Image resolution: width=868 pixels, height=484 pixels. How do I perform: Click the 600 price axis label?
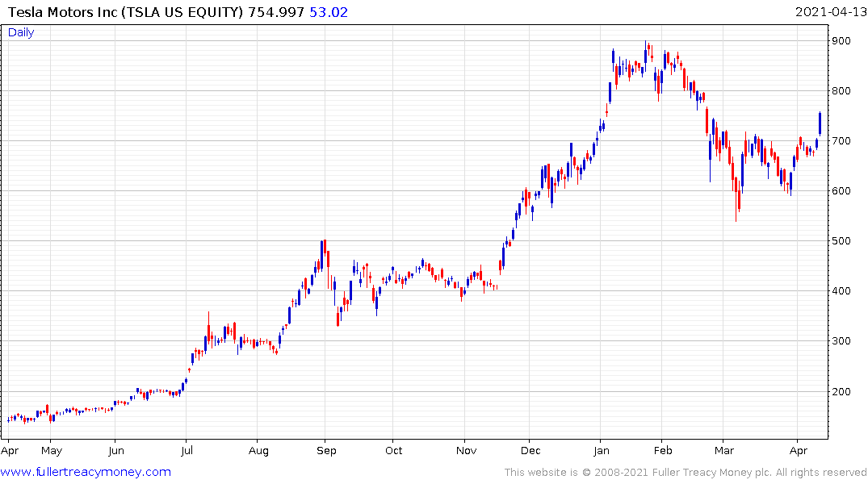pyautogui.click(x=841, y=191)
